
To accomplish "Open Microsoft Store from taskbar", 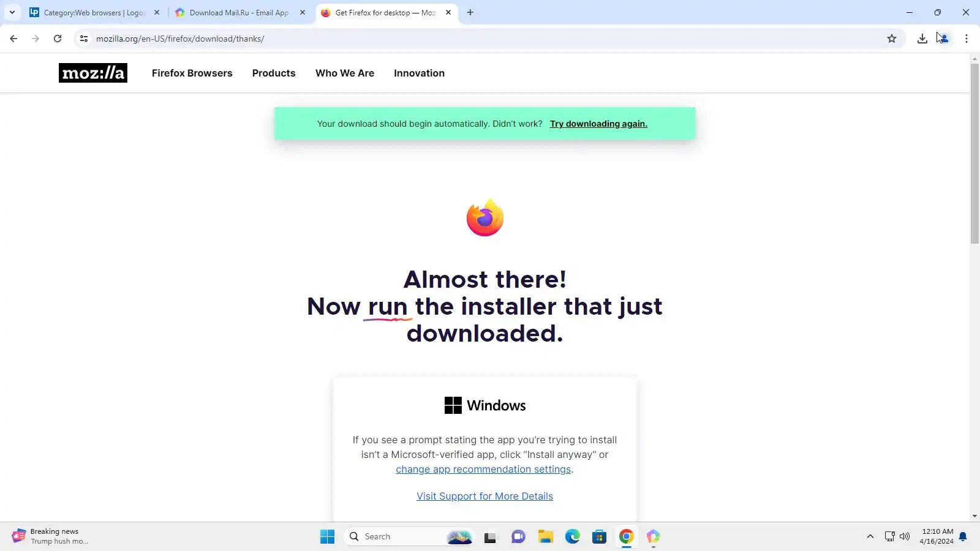I will coord(599,537).
